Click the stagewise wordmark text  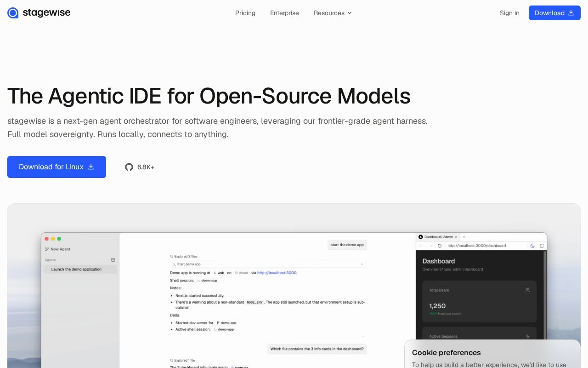(x=46, y=13)
